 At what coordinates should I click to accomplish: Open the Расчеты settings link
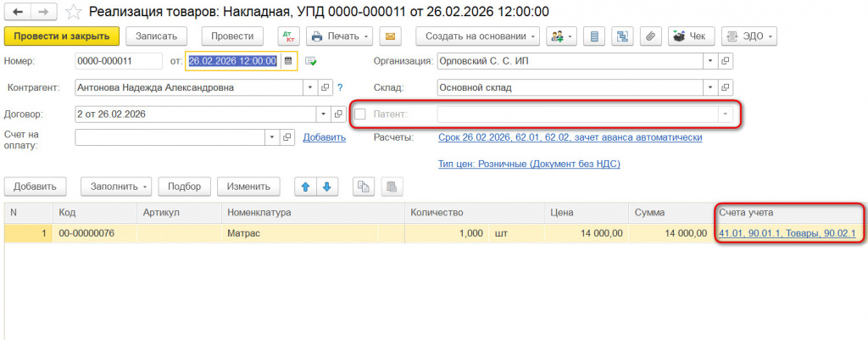[570, 137]
